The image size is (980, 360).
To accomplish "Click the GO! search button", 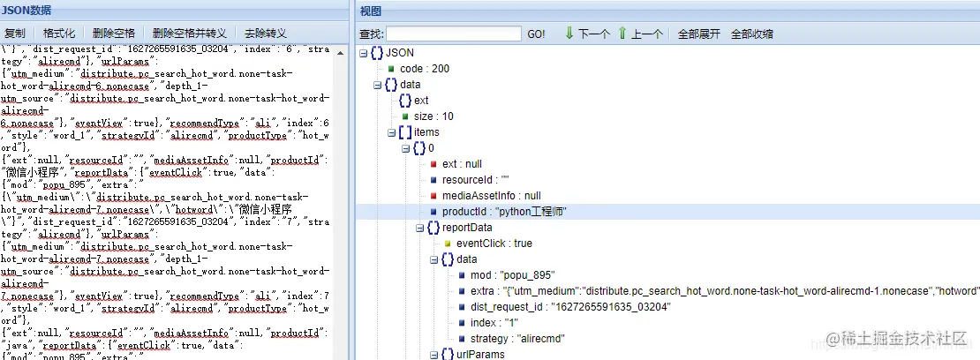I will 536,34.
